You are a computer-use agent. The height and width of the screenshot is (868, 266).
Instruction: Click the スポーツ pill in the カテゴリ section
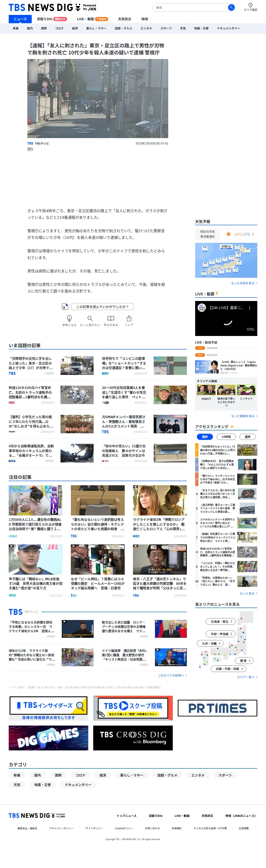point(225,775)
